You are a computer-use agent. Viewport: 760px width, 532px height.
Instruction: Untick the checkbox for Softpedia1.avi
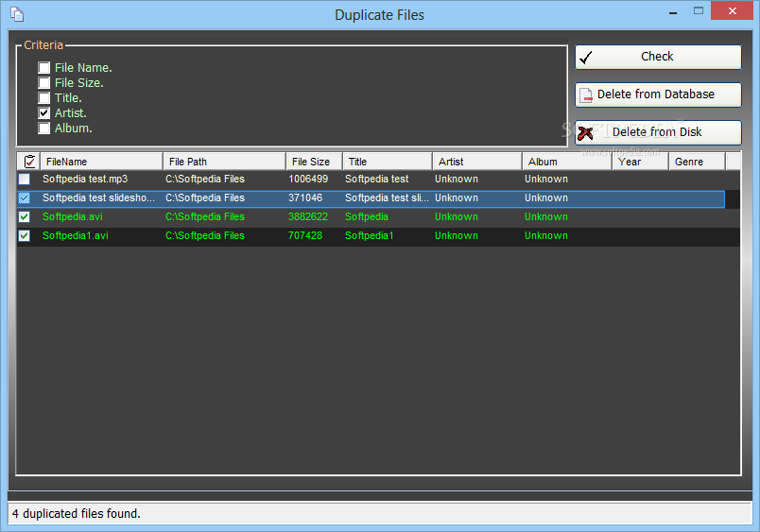(x=25, y=236)
